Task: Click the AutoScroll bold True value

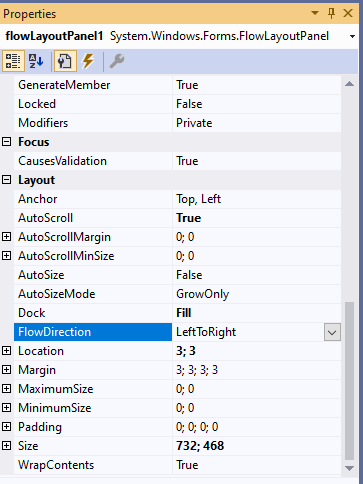Action: point(188,218)
